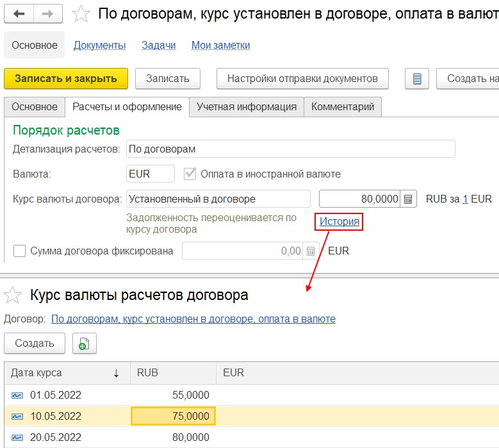Click the back navigation arrow
This screenshot has height=448, width=499.
[19, 13]
